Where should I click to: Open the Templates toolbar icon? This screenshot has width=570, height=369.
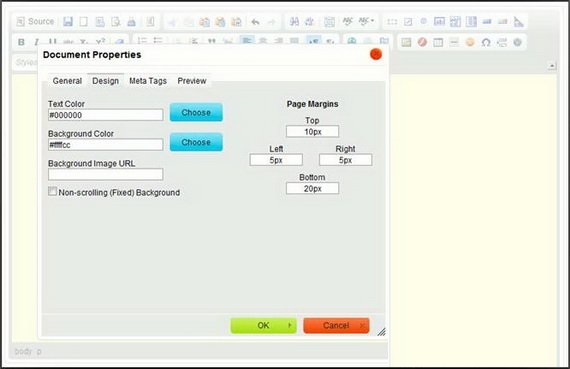pos(150,22)
